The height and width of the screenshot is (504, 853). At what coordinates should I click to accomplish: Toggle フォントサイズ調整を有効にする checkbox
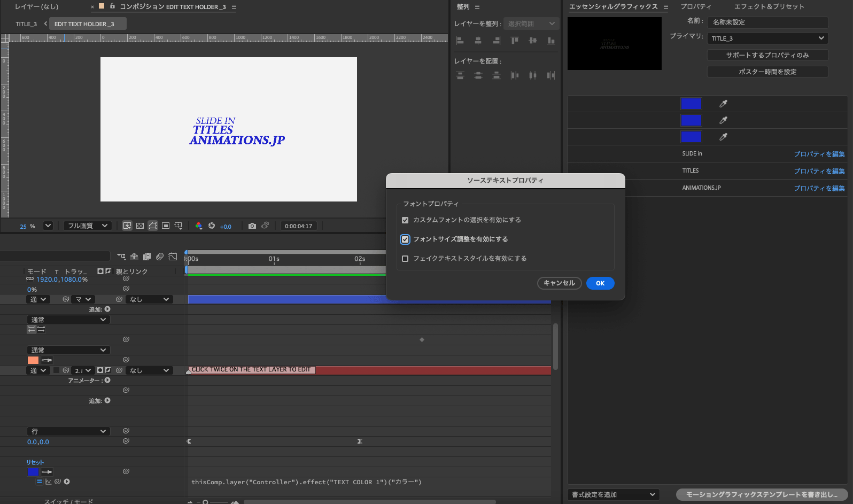coord(405,239)
